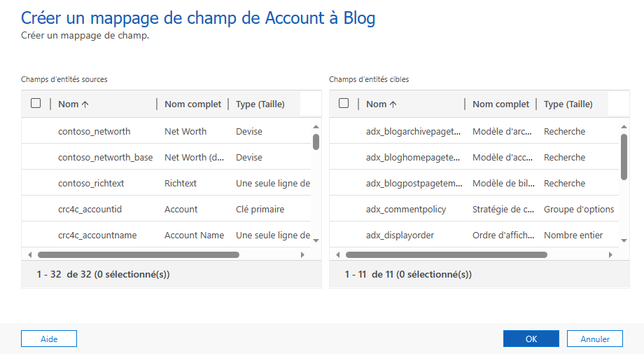
Task: Click source horizontal scrollbar thumb
Action: [138, 255]
